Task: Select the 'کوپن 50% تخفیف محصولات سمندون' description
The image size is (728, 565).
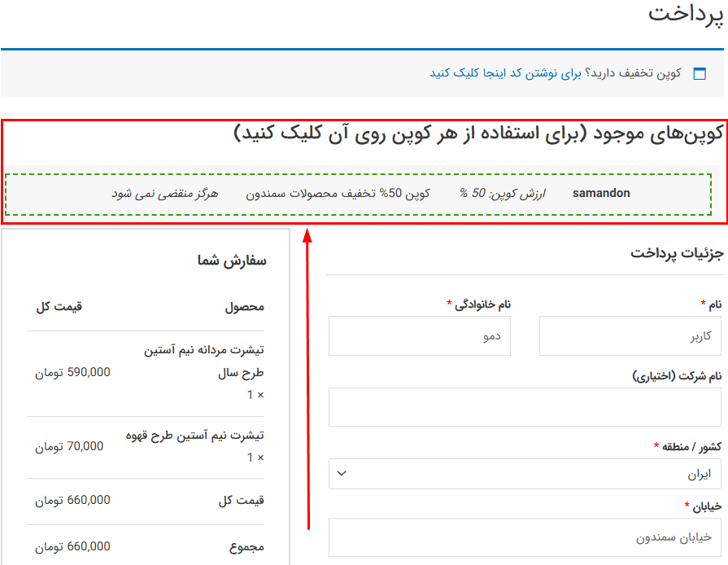Action: pyautogui.click(x=337, y=194)
